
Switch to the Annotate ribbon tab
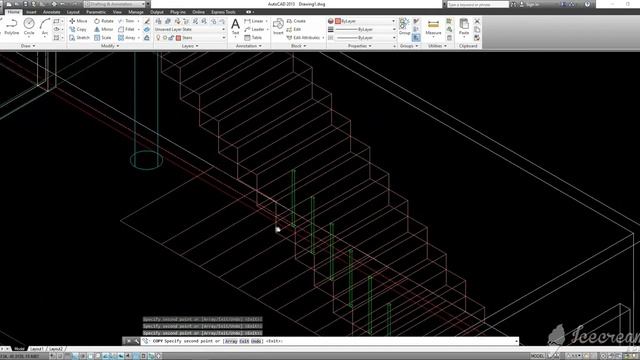pos(51,12)
